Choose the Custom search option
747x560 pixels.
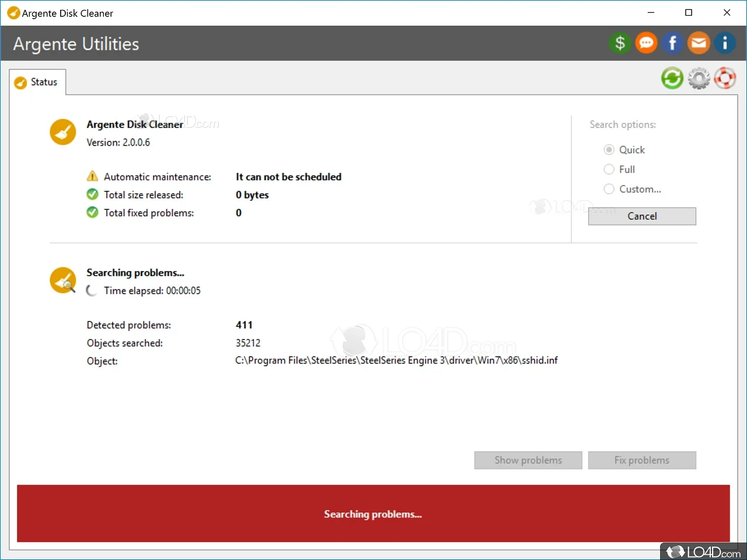[609, 188]
